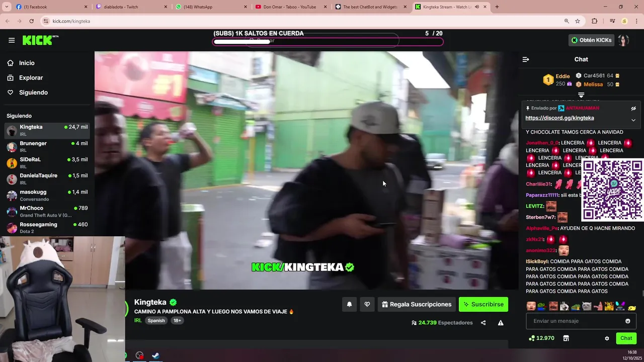Viewport: 644px width, 362px height.
Task: Click the subs goal progress bar
Action: pyautogui.click(x=328, y=42)
